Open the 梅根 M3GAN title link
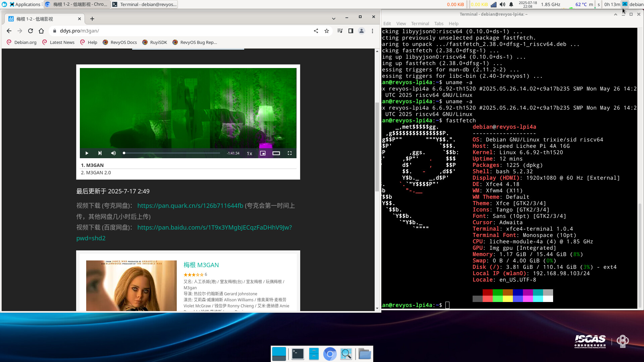644x362 pixels. pyautogui.click(x=201, y=265)
